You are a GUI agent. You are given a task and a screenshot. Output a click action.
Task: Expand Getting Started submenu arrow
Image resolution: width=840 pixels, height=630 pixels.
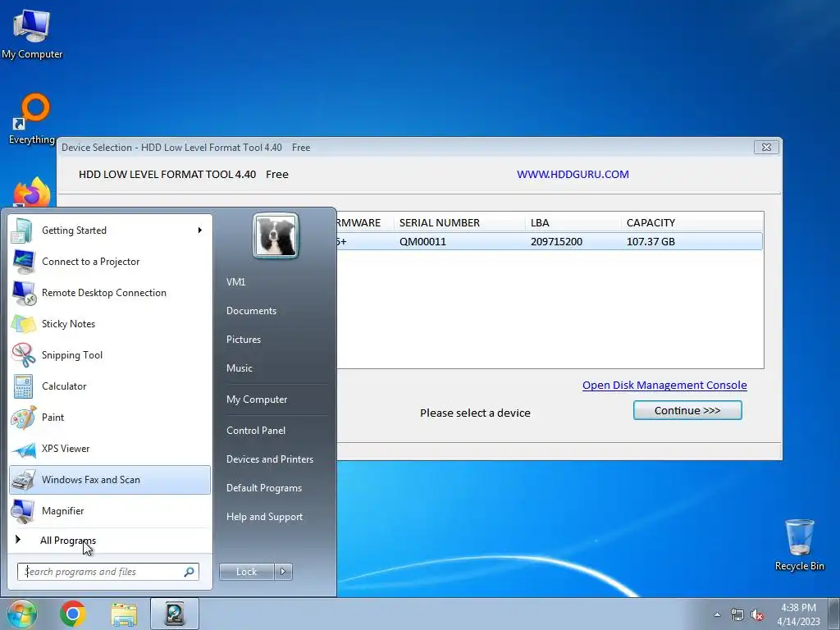tap(200, 231)
